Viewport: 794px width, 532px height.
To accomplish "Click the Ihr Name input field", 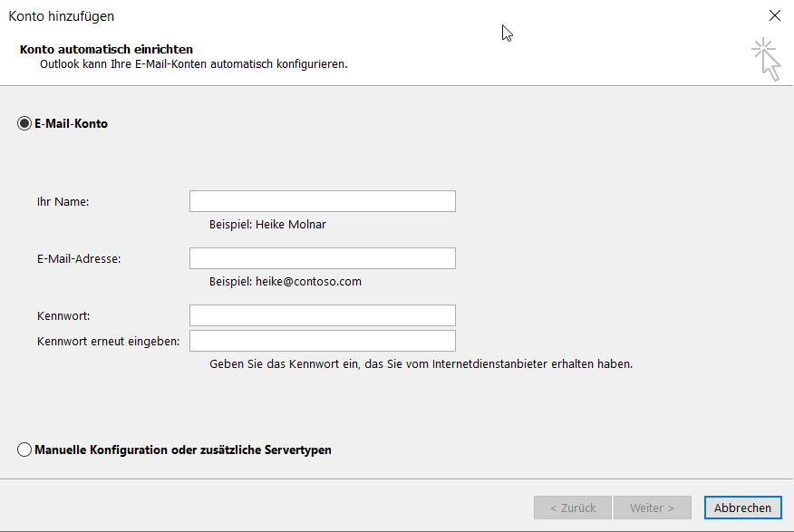I will pyautogui.click(x=323, y=201).
